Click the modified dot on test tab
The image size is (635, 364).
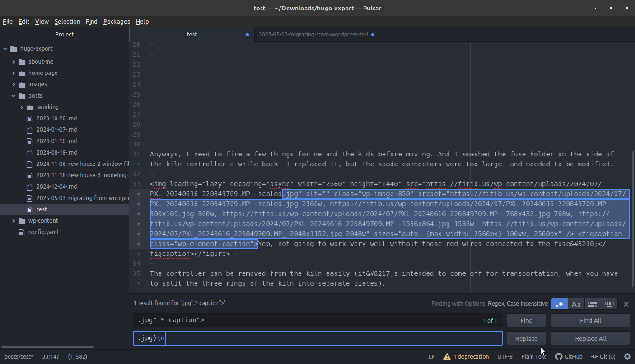click(x=247, y=35)
